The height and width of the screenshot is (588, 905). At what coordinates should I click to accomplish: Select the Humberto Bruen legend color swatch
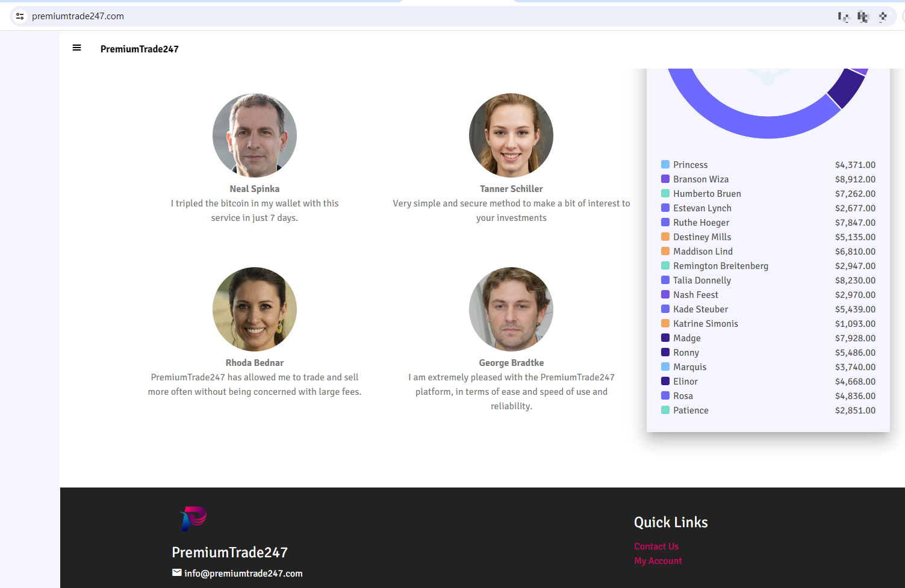tap(665, 193)
